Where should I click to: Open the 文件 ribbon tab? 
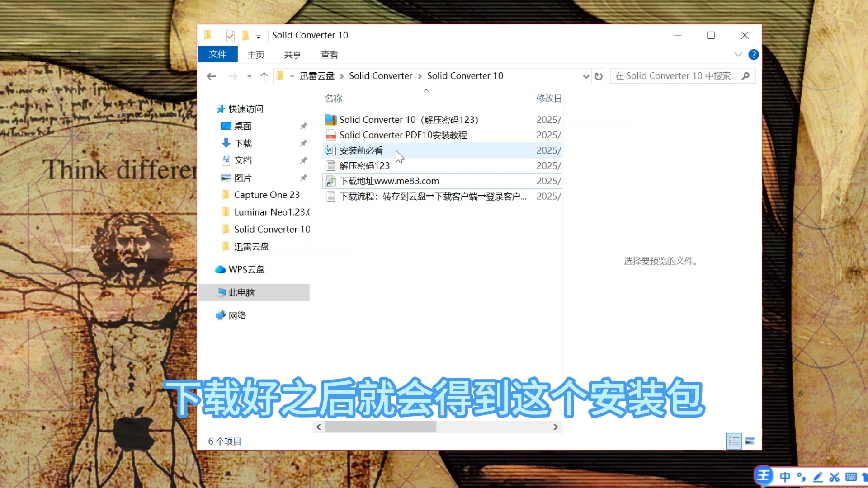[x=217, y=54]
